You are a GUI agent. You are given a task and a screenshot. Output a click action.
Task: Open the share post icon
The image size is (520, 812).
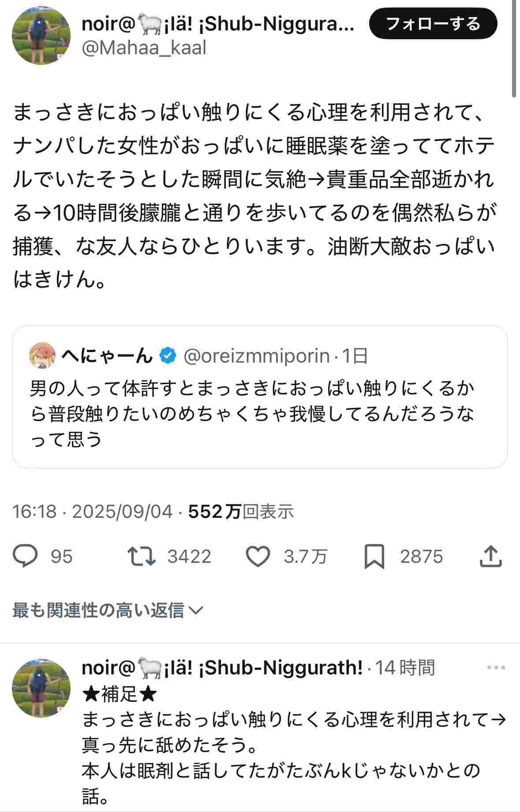[x=490, y=557]
